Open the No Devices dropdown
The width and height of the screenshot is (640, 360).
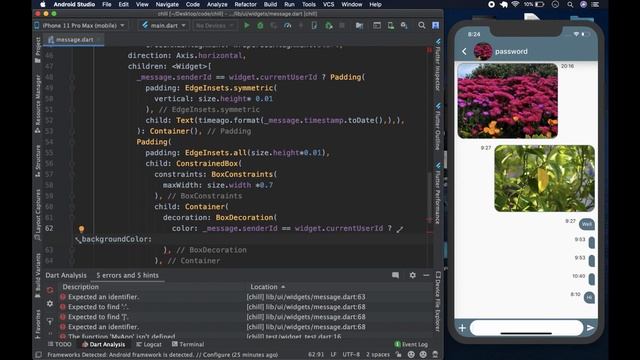pyautogui.click(x=214, y=25)
